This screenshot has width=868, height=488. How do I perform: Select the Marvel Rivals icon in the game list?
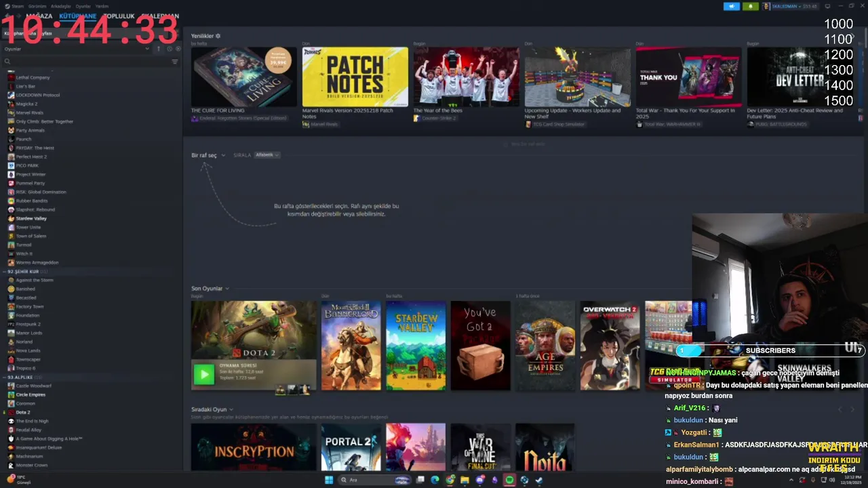click(11, 113)
